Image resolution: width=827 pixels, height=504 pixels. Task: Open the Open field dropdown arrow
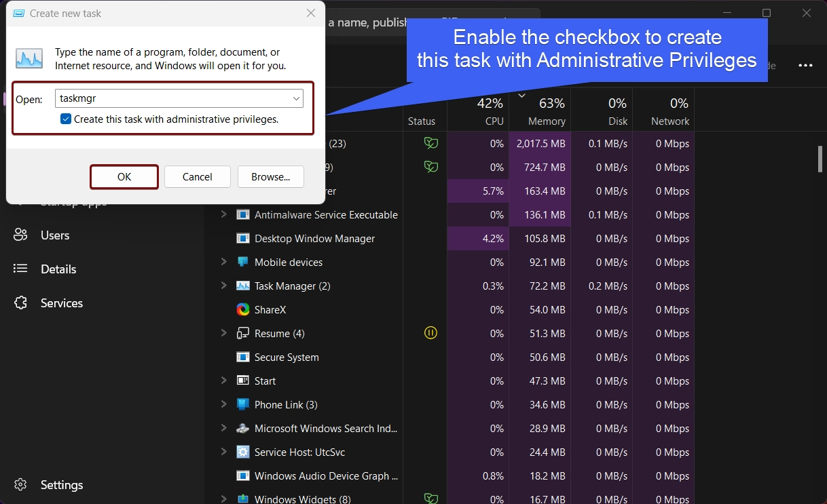pyautogui.click(x=296, y=98)
